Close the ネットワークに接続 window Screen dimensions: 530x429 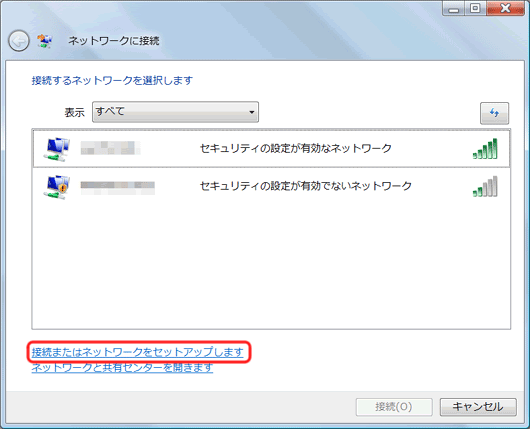tap(505, 8)
